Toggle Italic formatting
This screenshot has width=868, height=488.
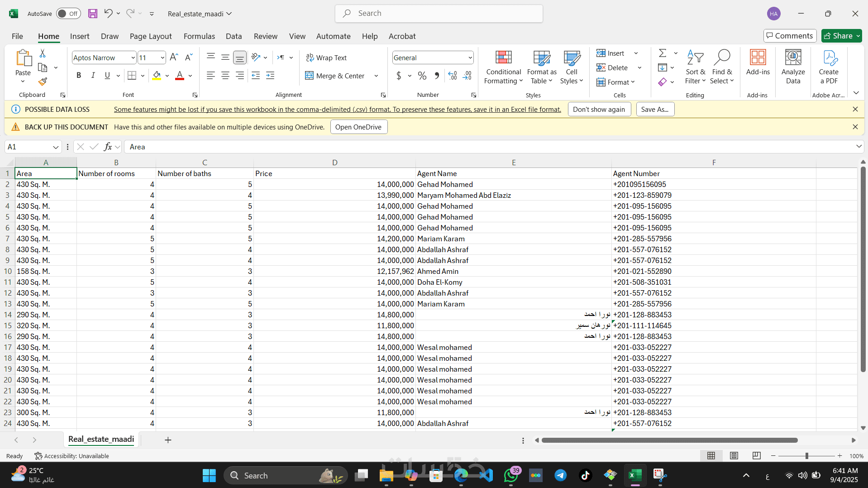pyautogui.click(x=93, y=76)
